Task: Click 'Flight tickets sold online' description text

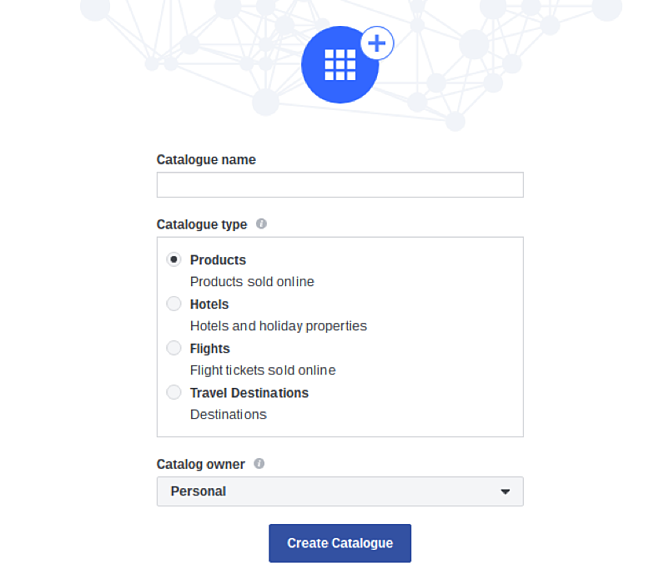Action: (262, 370)
